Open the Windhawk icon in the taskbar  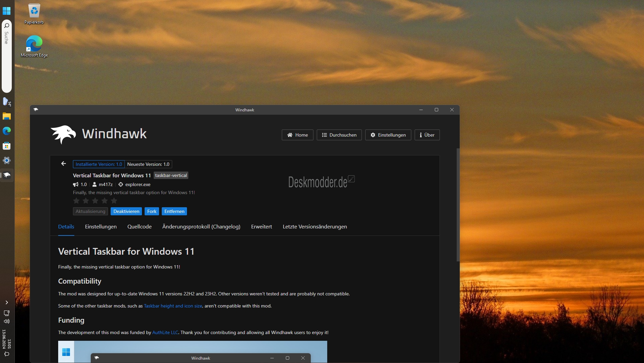point(7,175)
